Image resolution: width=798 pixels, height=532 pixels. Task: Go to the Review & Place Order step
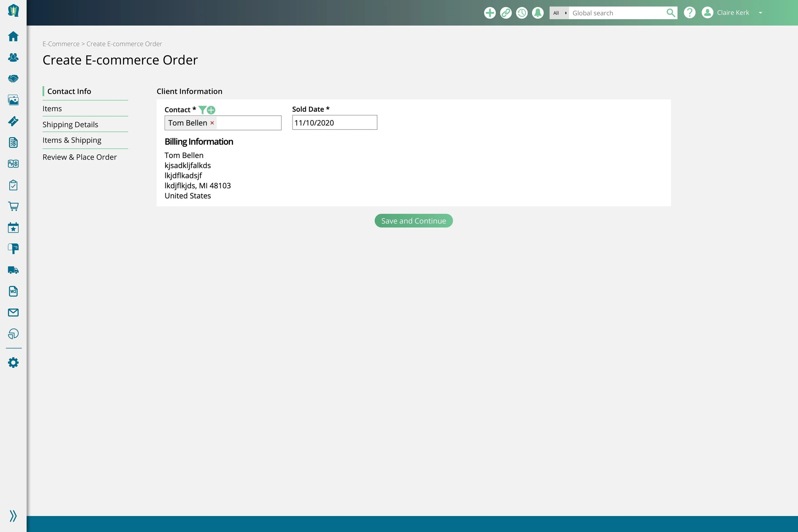click(79, 157)
